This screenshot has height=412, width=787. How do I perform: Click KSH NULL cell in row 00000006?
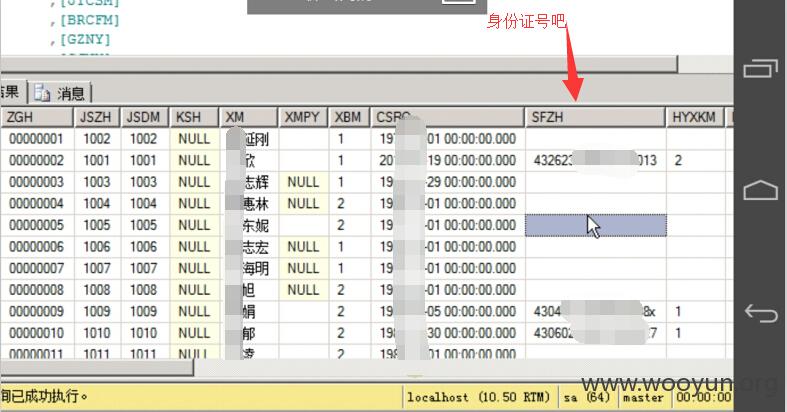(195, 247)
